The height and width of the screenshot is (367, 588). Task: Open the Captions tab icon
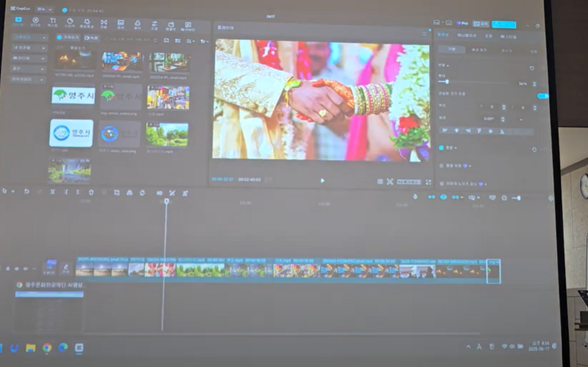coord(121,24)
